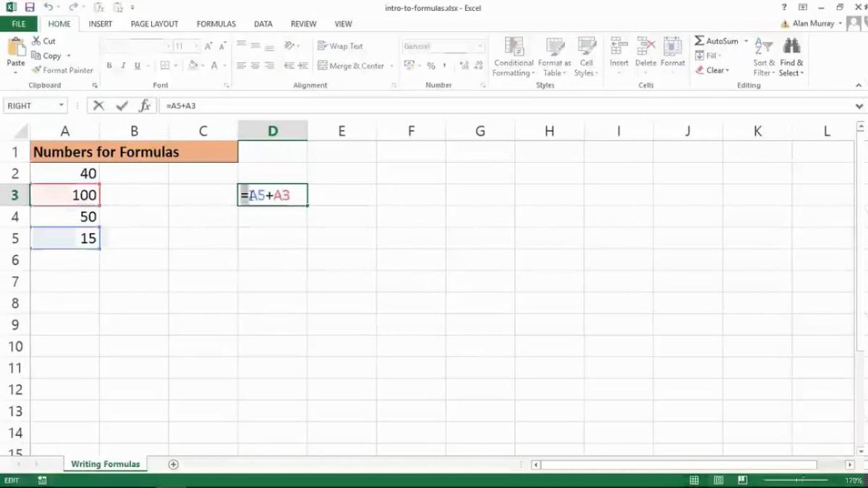The height and width of the screenshot is (488, 868).
Task: Switch to the FORMULAS ribbon tab
Action: [x=216, y=23]
